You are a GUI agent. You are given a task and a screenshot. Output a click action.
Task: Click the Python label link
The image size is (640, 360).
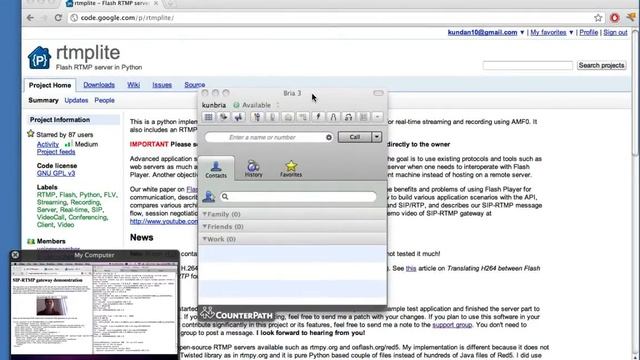89,195
